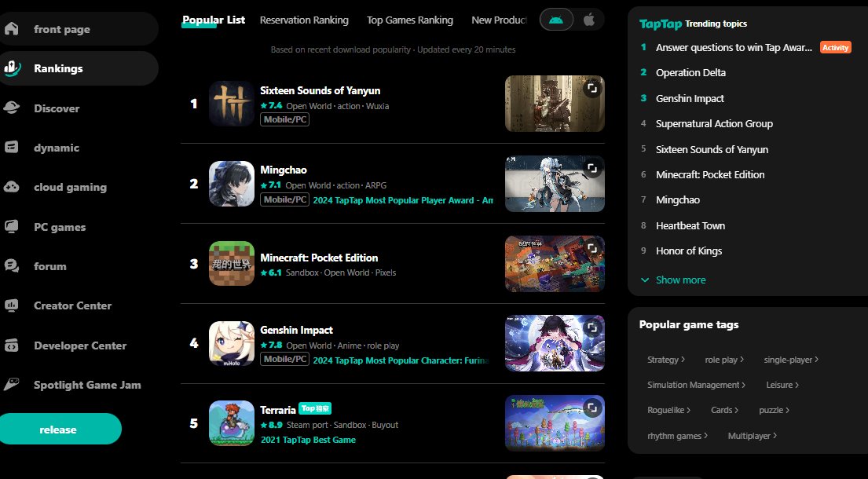Open the puzzle game tag
Viewport: 868px width, 479px height.
click(774, 411)
